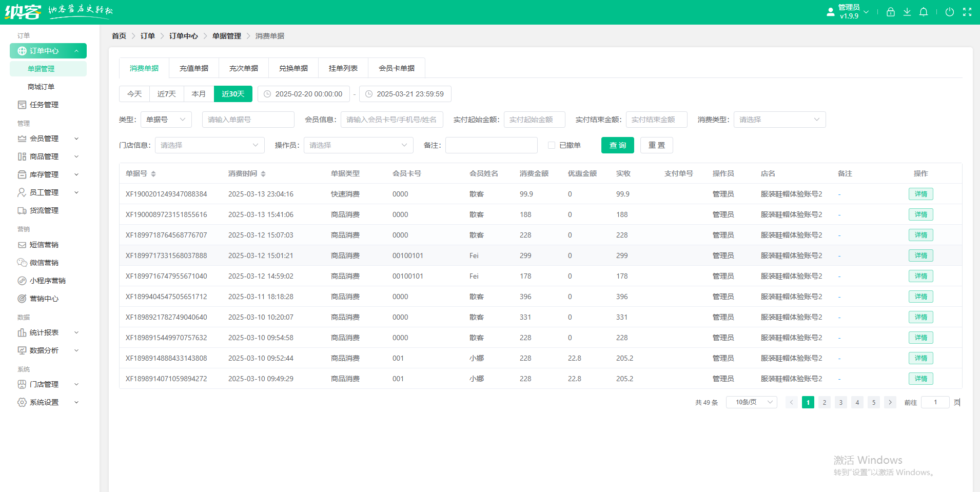This screenshot has height=492, width=980.
Task: Open the notification bell
Action: (x=924, y=12)
